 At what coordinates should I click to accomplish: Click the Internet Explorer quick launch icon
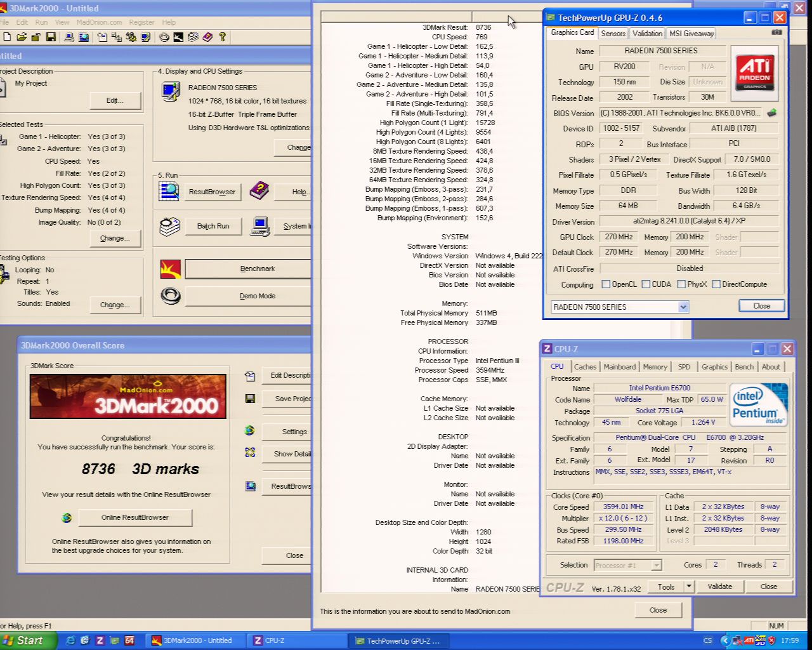(x=70, y=640)
